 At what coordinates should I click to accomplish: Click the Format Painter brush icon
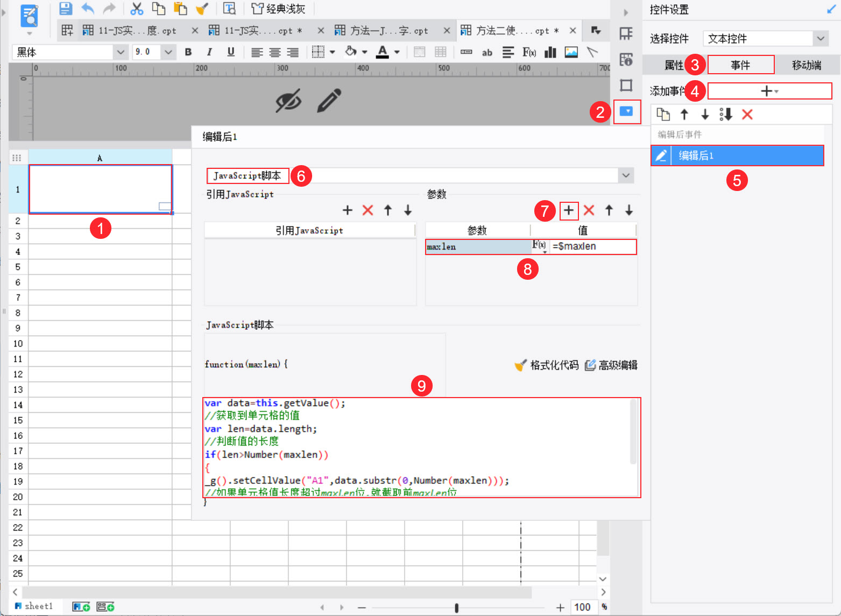pyautogui.click(x=202, y=8)
